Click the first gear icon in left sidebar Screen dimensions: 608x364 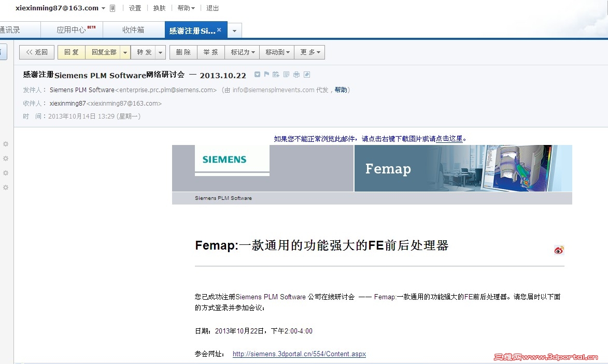(6, 143)
